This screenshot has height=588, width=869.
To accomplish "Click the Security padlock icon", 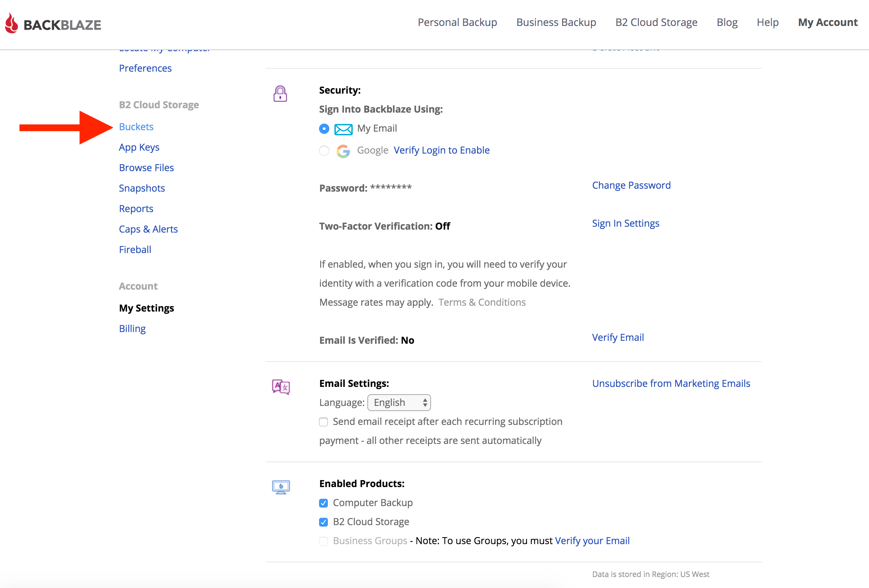I will point(280,94).
